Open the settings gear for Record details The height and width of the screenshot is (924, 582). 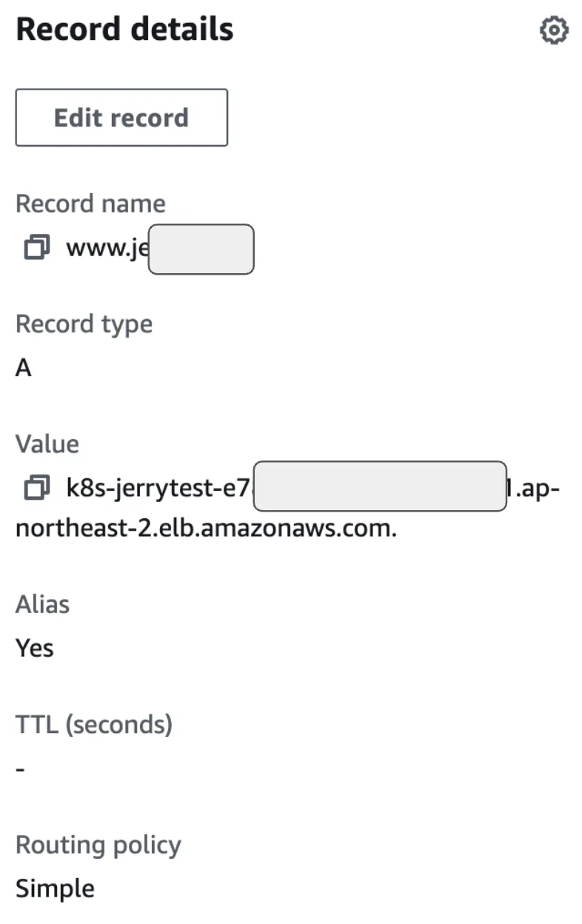[x=554, y=31]
